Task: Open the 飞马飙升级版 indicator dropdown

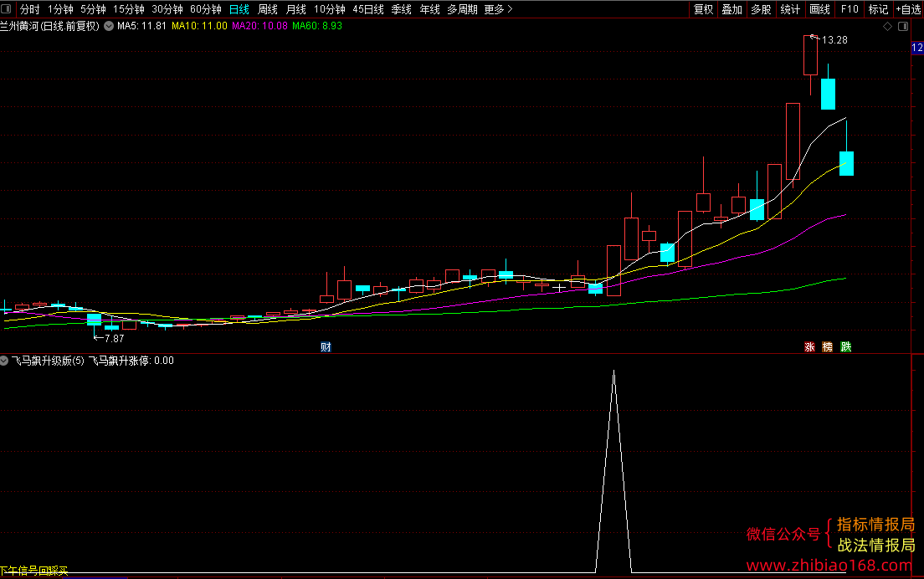Action: coord(4,361)
